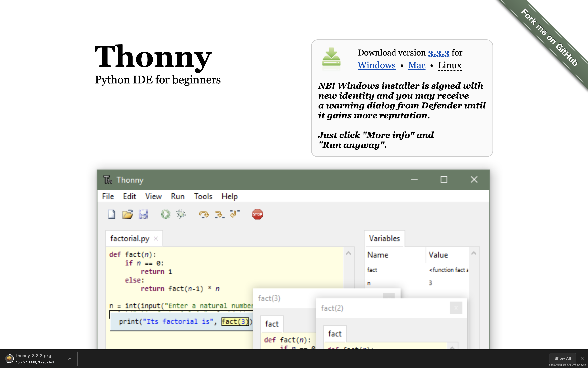The image size is (588, 368).
Task: Close the fact(2) popup window
Action: coord(456,308)
